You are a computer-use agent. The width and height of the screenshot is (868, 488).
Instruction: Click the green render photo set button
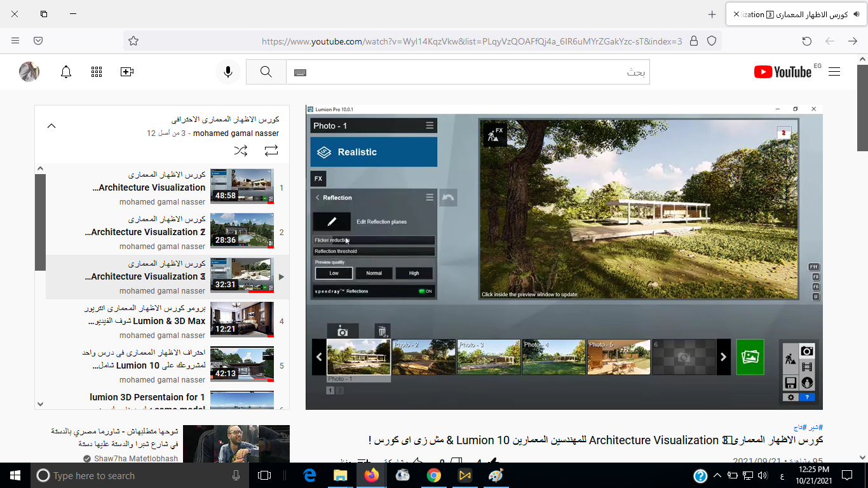[x=750, y=357]
